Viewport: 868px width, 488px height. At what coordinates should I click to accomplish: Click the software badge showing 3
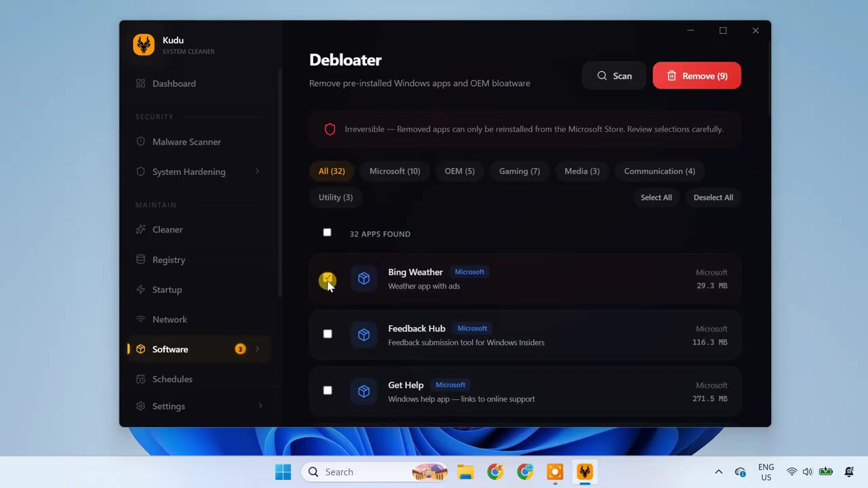tap(240, 349)
